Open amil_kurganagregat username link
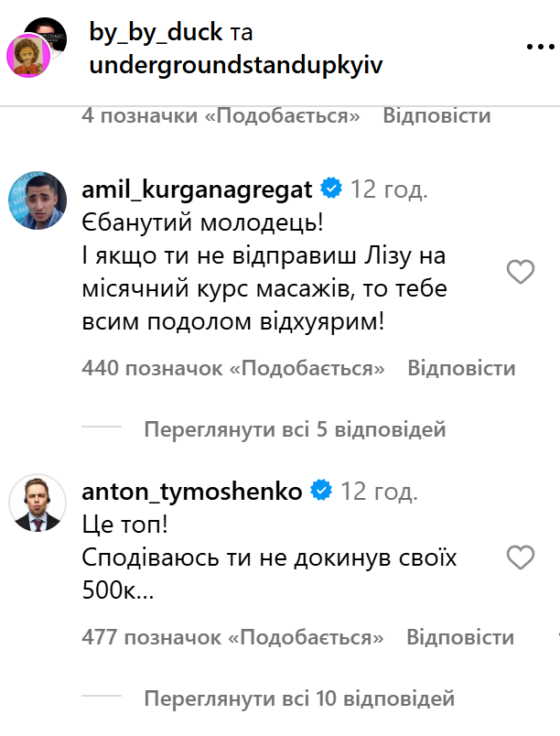This screenshot has width=560, height=736. coord(198,189)
